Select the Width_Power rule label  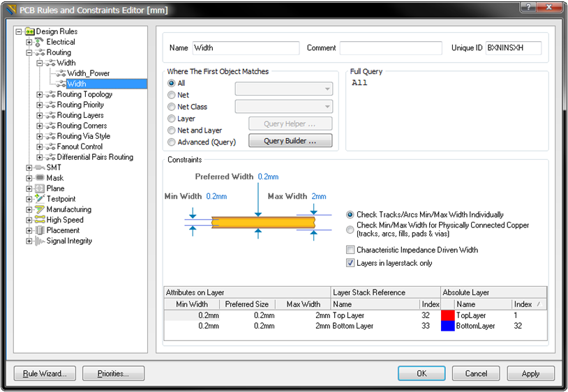[89, 73]
